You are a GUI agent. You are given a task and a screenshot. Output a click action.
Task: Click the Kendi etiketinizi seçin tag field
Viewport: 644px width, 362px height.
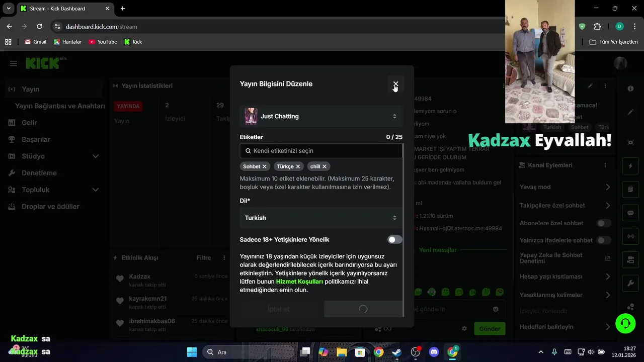coord(321,150)
